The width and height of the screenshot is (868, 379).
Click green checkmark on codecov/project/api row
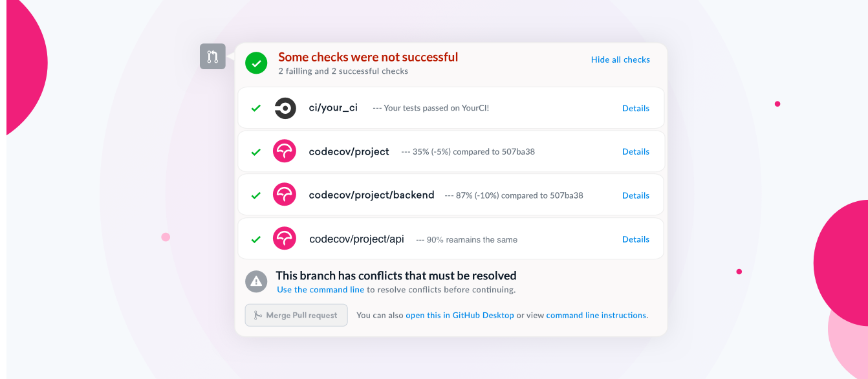(x=256, y=239)
